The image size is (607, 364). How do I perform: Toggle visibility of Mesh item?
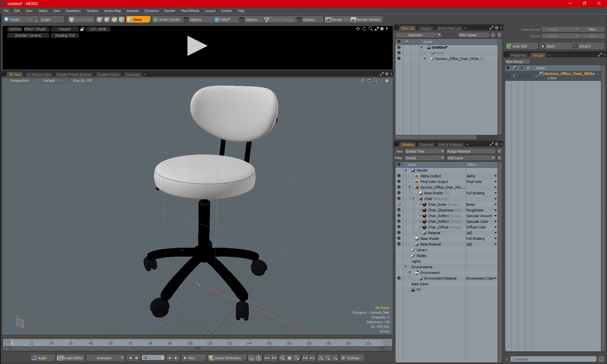(399, 53)
